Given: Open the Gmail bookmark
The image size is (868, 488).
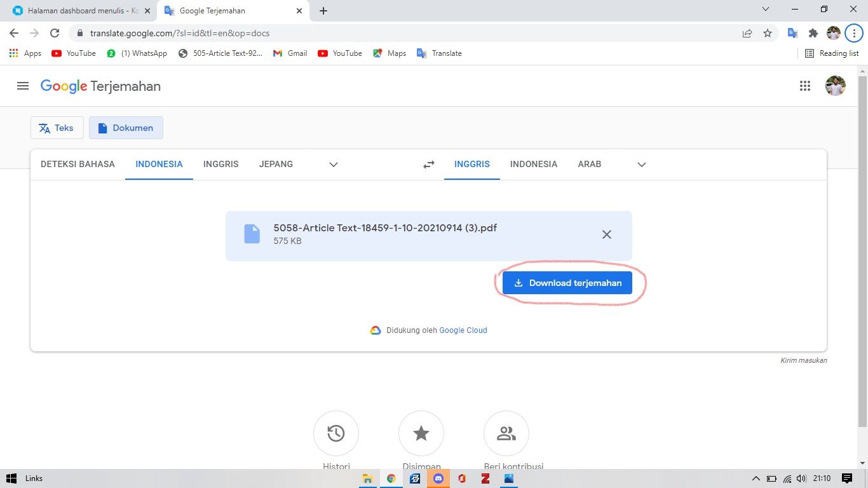Looking at the screenshot, I should (290, 53).
